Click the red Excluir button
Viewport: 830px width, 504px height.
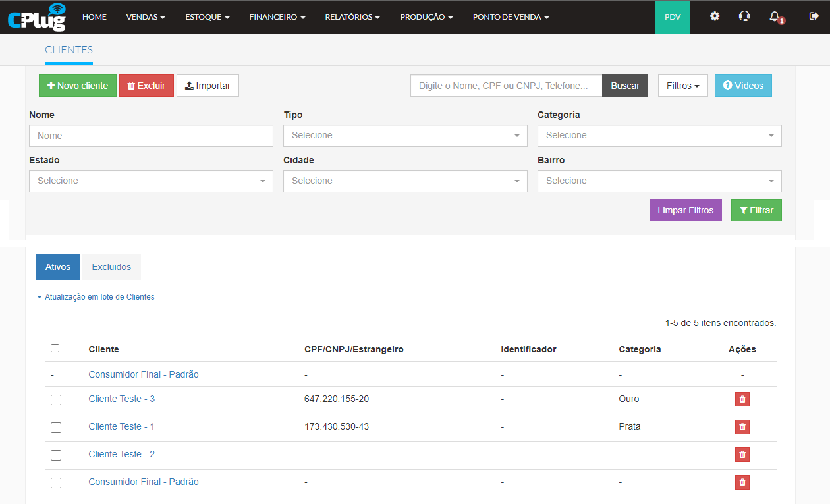point(146,86)
